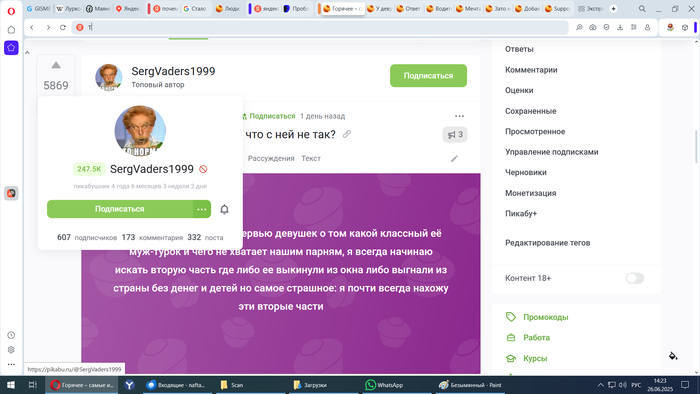The image size is (700, 394).
Task: Click the Рассуждения tag
Action: (271, 158)
